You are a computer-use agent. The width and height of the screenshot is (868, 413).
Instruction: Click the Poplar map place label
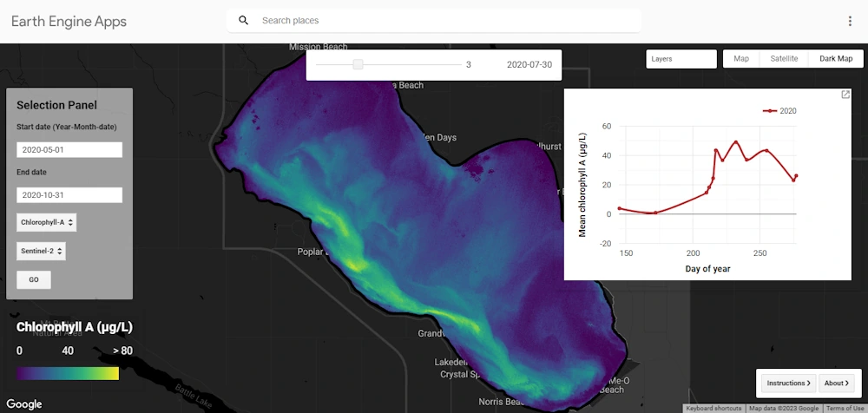click(x=313, y=252)
